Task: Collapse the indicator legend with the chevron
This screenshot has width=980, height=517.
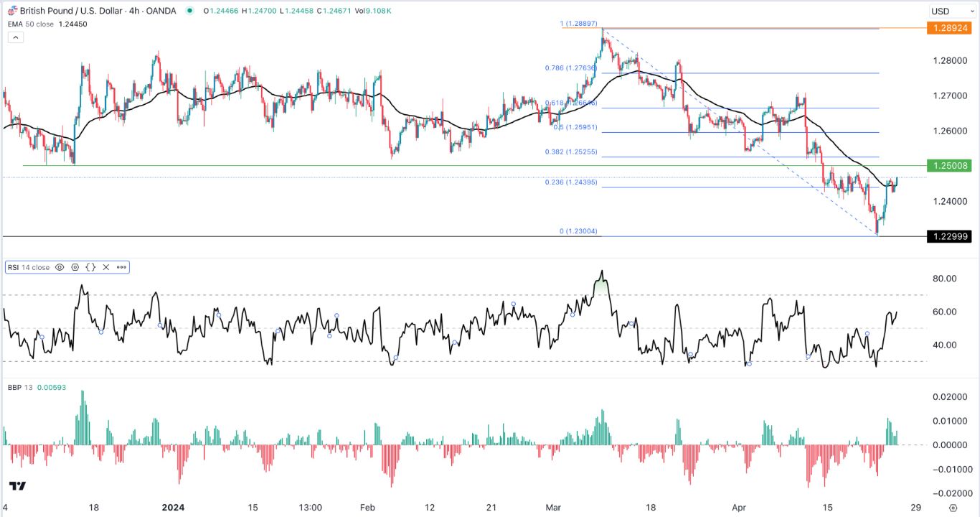Action: pos(15,37)
